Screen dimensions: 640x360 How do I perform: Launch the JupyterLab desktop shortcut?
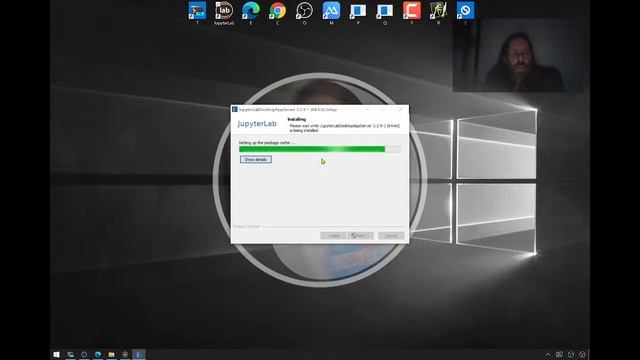coord(224,11)
